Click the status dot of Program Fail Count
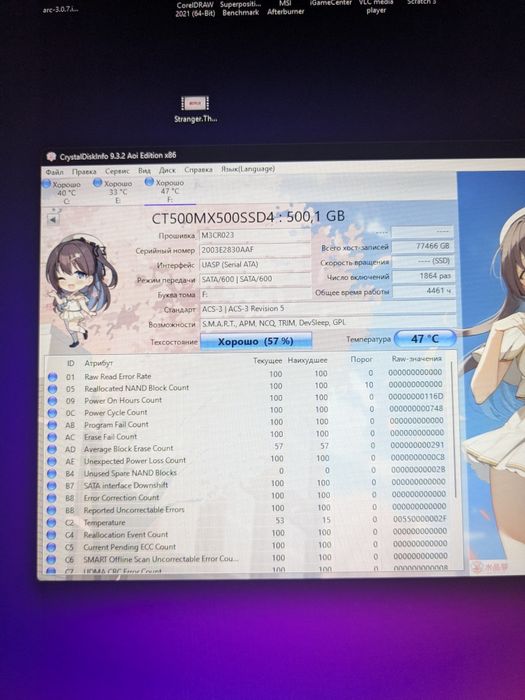This screenshot has width=525, height=700. [52, 425]
